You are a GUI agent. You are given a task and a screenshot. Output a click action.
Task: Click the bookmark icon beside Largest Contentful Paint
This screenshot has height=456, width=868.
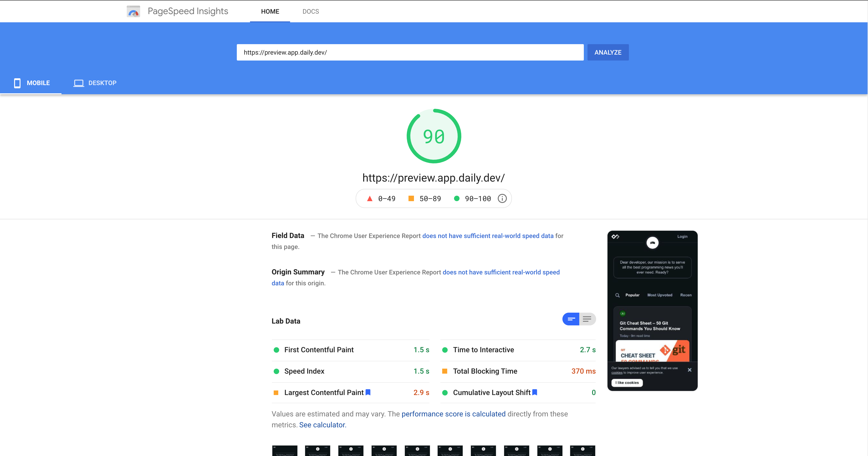(x=368, y=392)
